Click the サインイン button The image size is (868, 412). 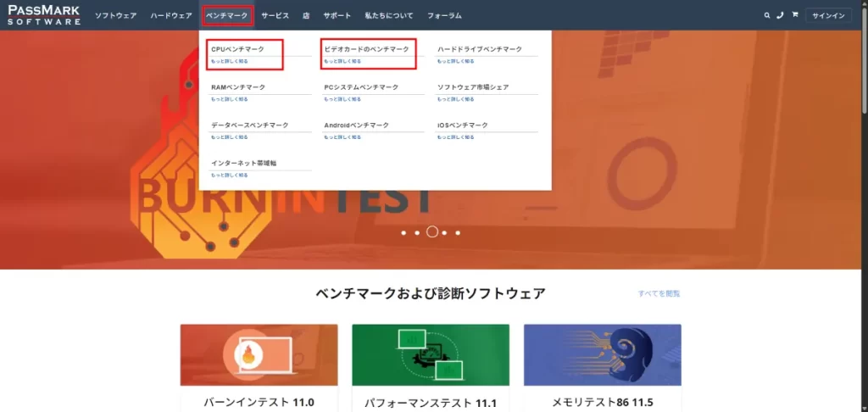(x=827, y=15)
